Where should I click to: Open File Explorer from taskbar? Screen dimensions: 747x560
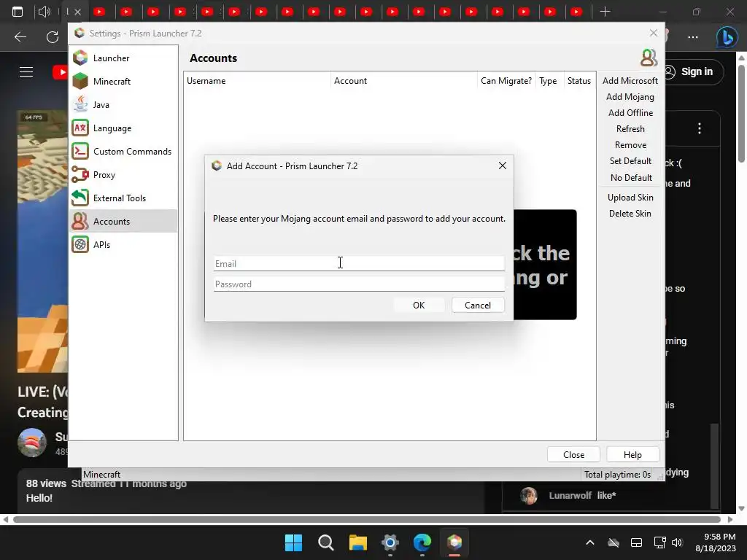coord(357,542)
